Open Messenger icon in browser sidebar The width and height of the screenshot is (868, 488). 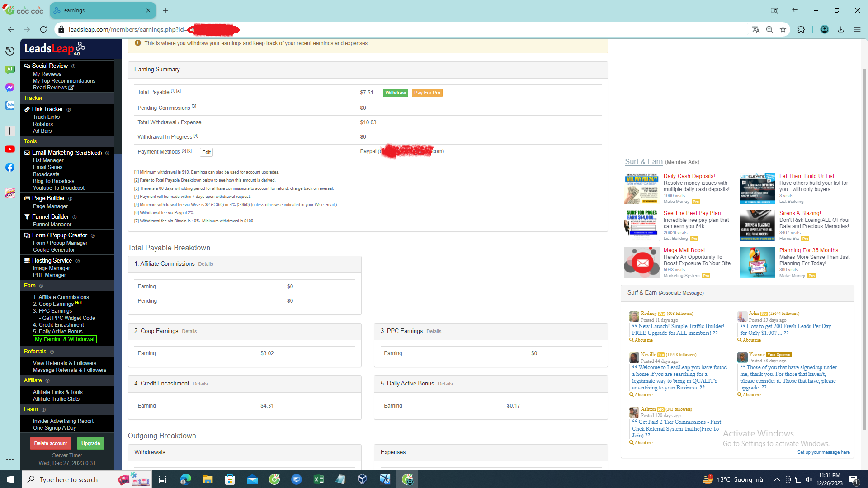[10, 87]
